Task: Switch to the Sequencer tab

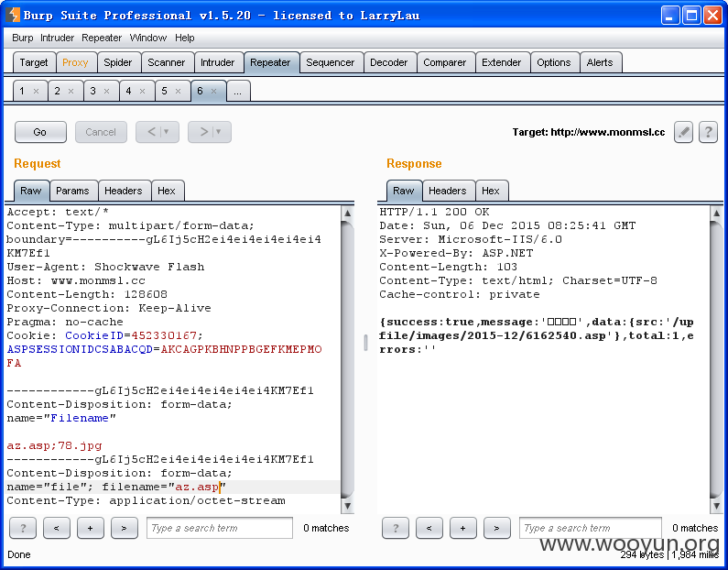Action: pyautogui.click(x=330, y=62)
